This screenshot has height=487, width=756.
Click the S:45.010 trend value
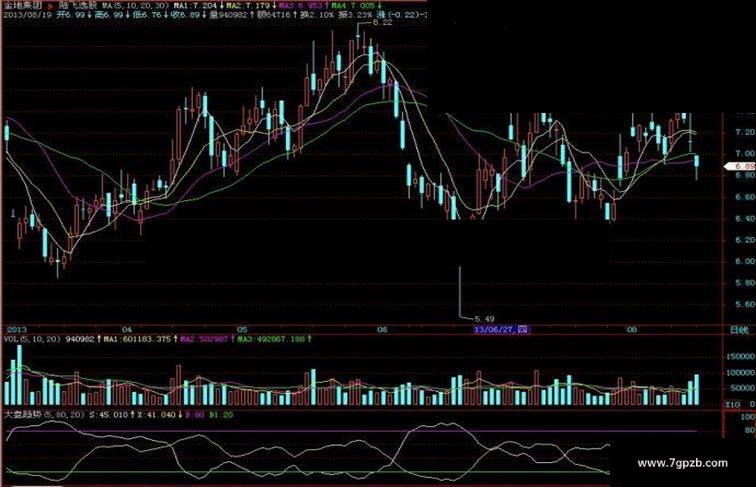(108, 415)
